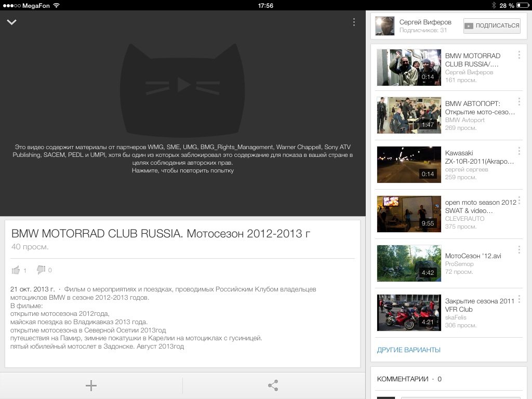Dislike the video with thumbs down
Screen dimensions: 532x399
(41, 270)
